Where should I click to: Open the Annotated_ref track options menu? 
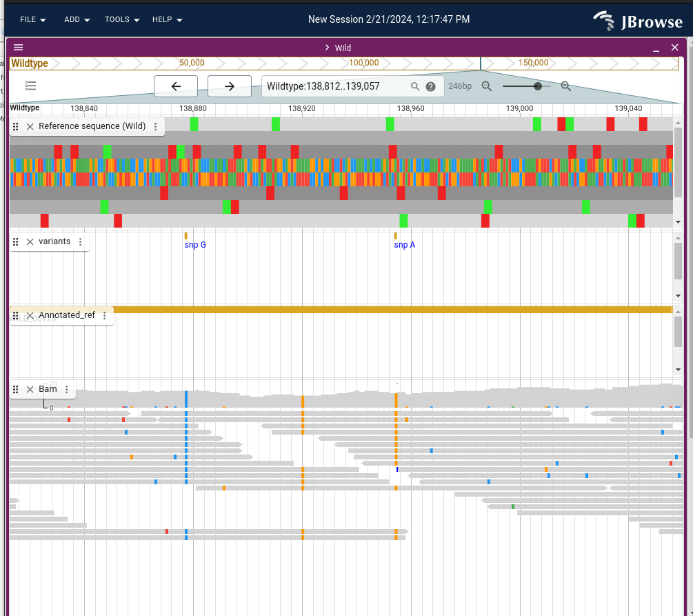pyautogui.click(x=104, y=316)
